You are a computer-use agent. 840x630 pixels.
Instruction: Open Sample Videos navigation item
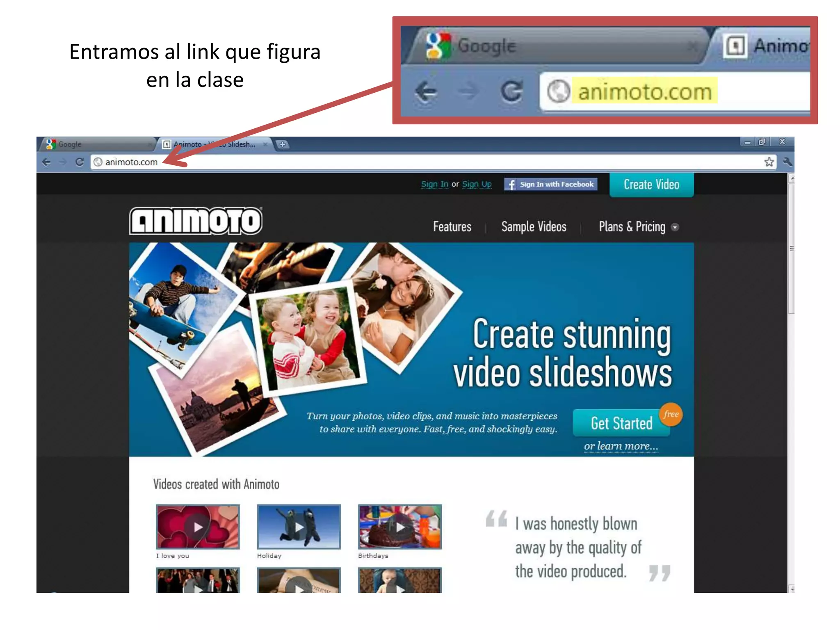coord(534,227)
